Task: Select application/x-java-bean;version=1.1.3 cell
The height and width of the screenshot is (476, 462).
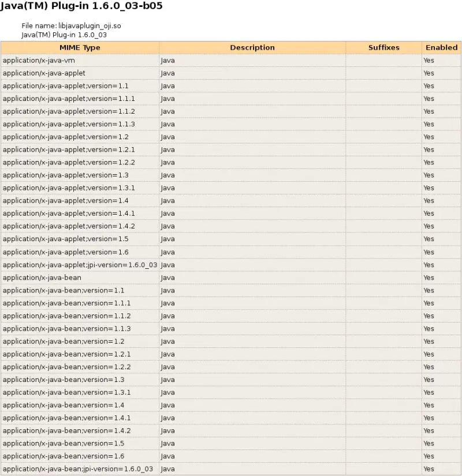Action: click(80, 328)
